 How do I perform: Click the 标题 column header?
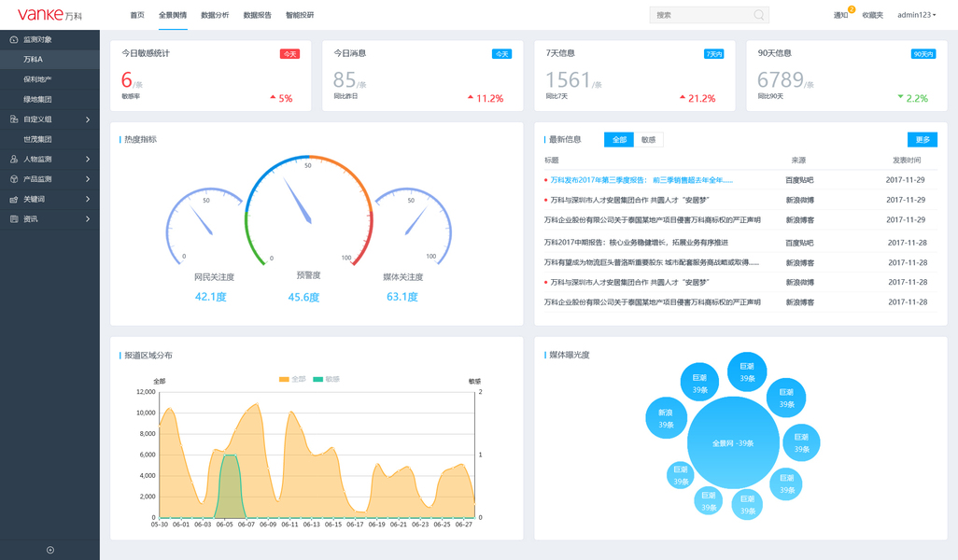pos(552,161)
